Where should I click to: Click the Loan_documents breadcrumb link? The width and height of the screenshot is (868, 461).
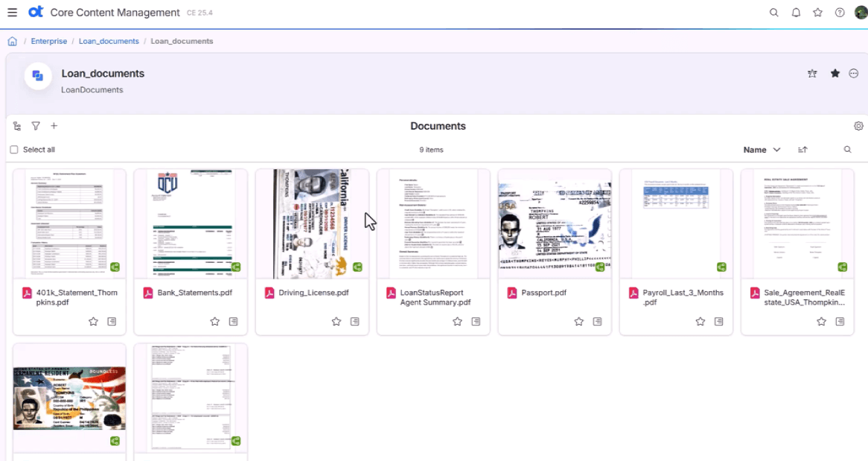click(x=109, y=41)
